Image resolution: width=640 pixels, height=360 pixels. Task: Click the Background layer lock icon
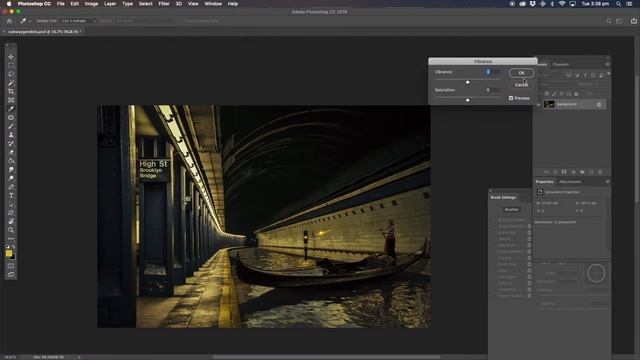pos(599,104)
